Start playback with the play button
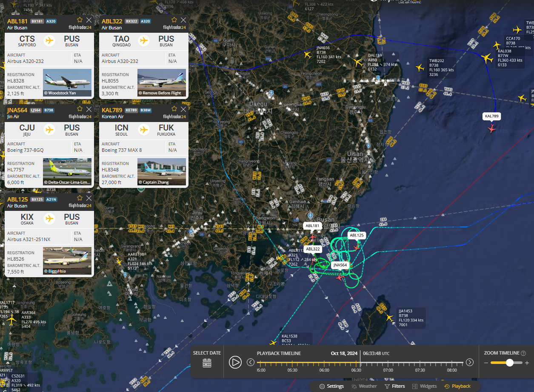 [x=235, y=362]
